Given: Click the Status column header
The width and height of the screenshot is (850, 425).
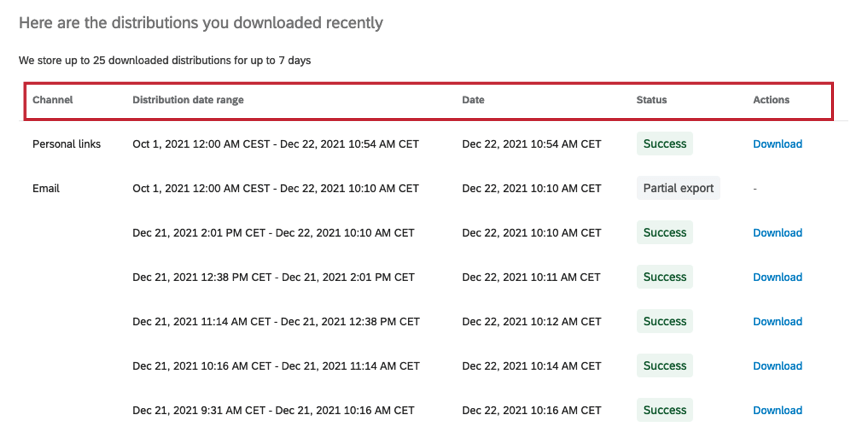Looking at the screenshot, I should pyautogui.click(x=651, y=100).
